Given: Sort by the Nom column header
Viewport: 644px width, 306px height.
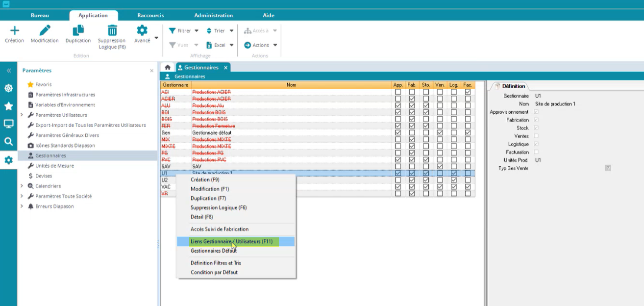Looking at the screenshot, I should pos(291,85).
